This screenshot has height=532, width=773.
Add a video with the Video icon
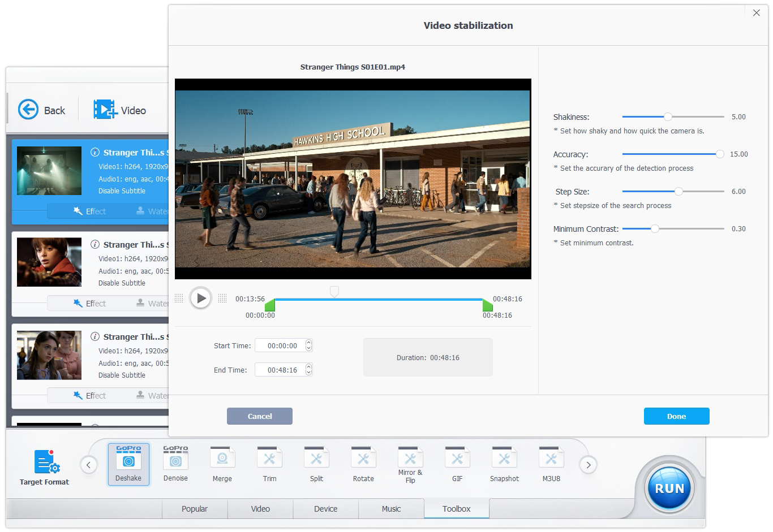tap(105, 110)
